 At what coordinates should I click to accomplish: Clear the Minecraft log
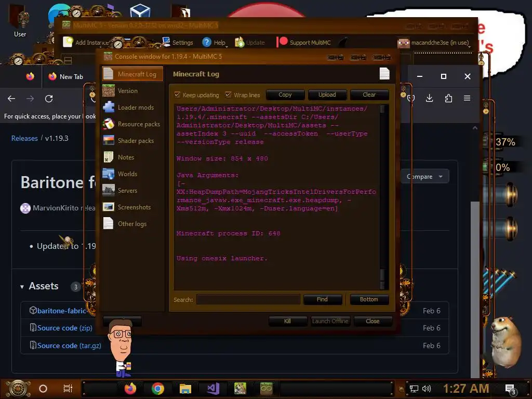click(x=369, y=95)
